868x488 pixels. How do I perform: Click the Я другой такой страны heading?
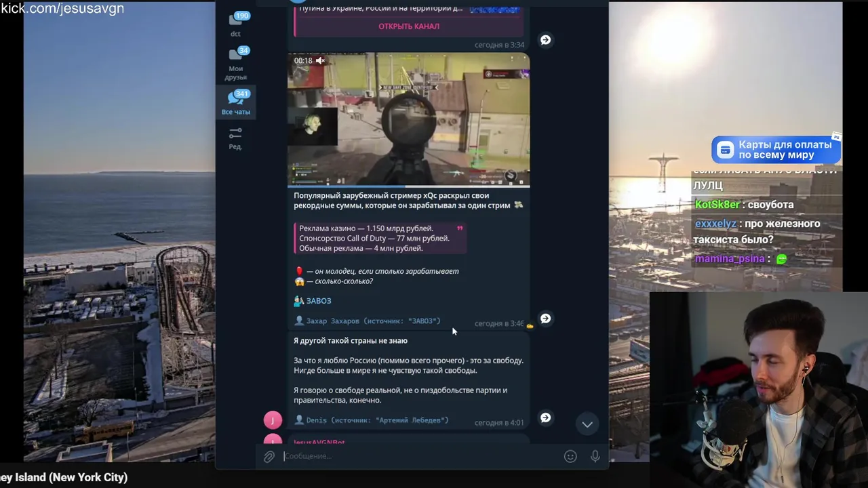pos(351,341)
